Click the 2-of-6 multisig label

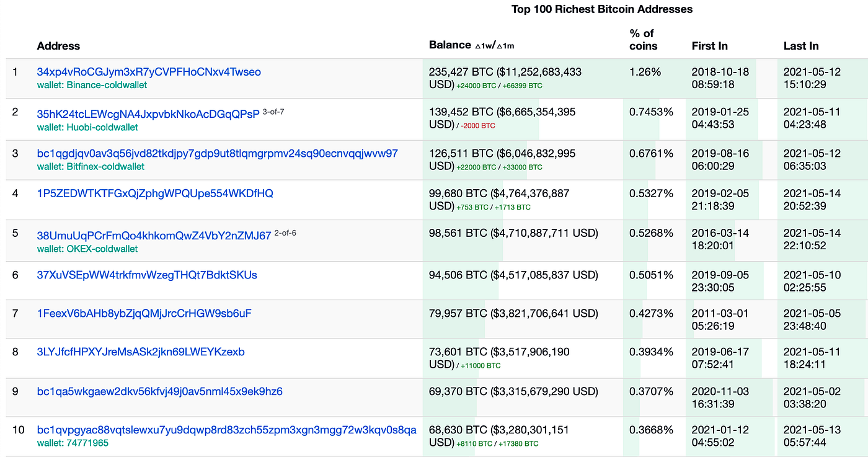coord(285,233)
